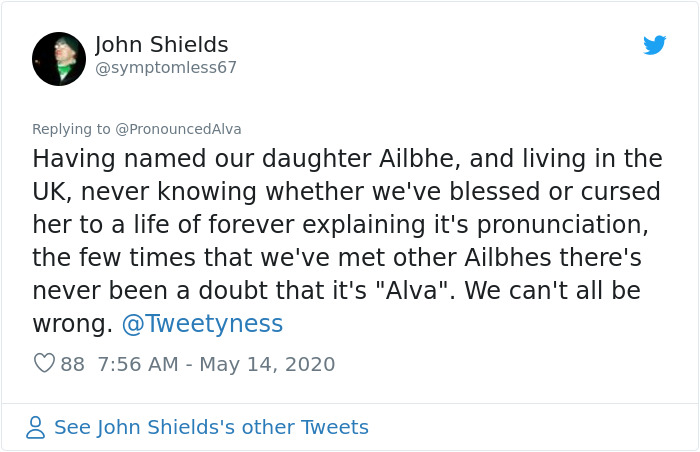Open the 7:56 AM timestamp
Image resolution: width=700 pixels, height=452 pixels.
pos(138,364)
